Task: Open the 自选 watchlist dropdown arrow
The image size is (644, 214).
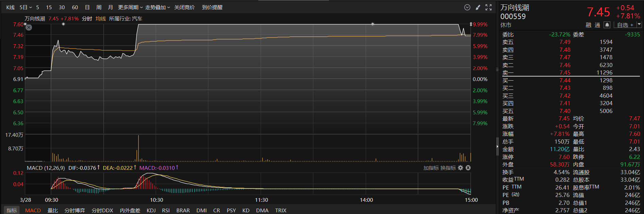Action: click(639, 24)
